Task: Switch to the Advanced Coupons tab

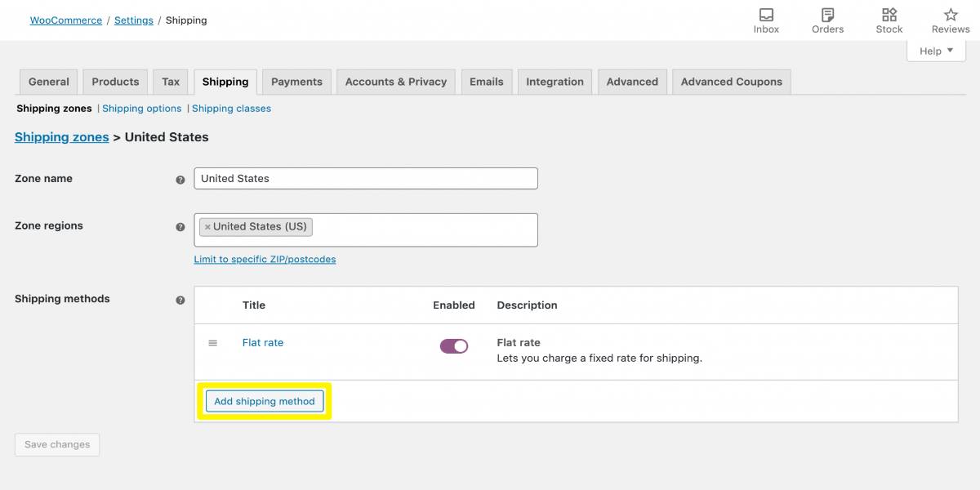Action: coord(731,82)
